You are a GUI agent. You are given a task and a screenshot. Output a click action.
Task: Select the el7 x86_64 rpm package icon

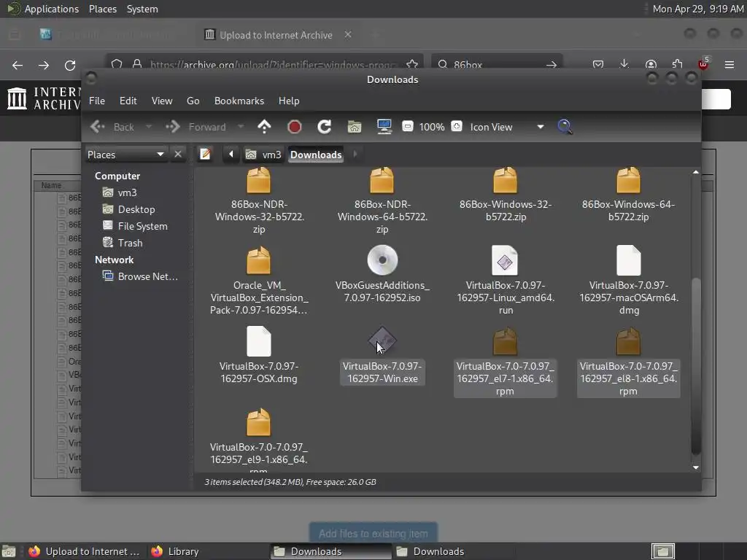(505, 341)
